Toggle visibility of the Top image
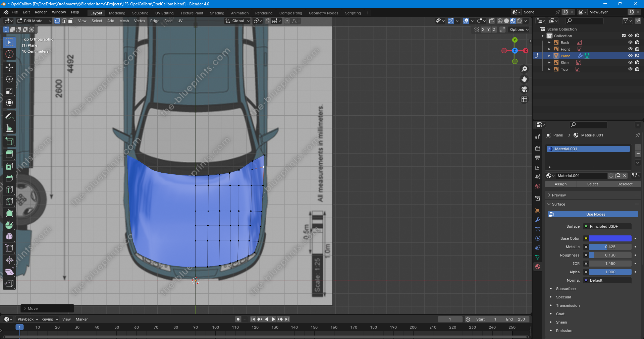 tap(630, 69)
